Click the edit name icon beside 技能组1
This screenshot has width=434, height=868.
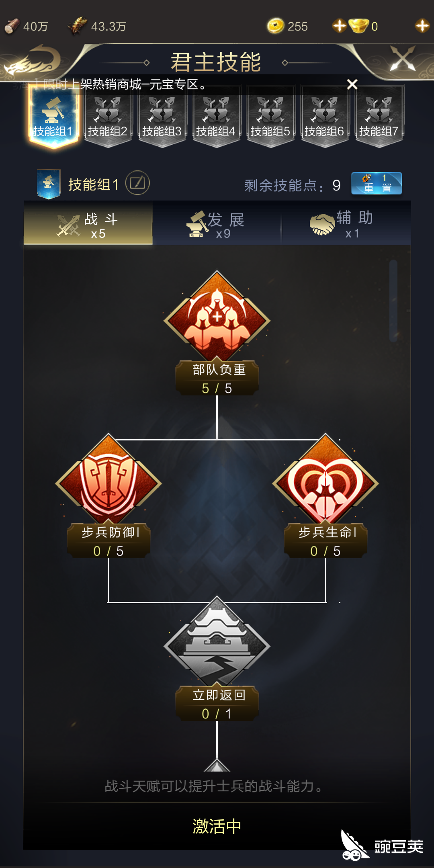[x=137, y=183]
